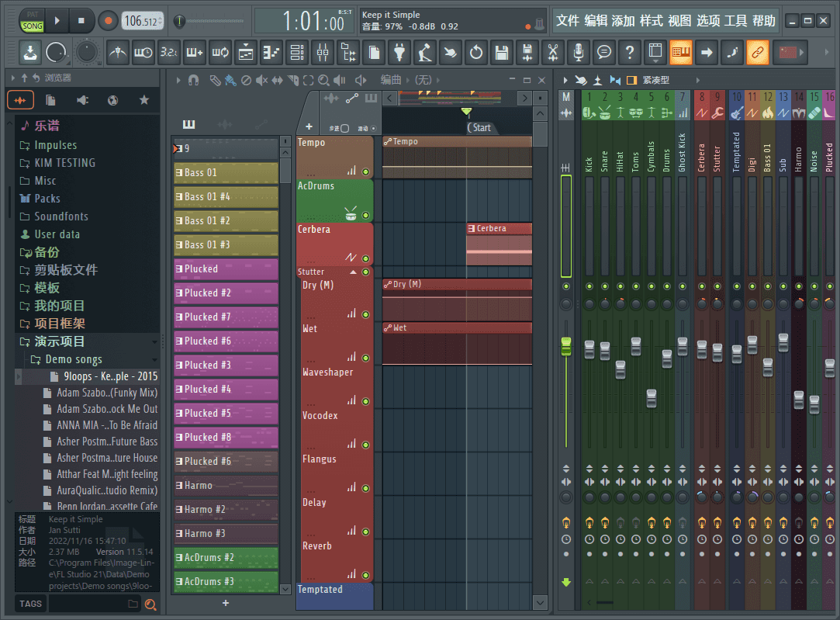Start playback with the play button
840x620 pixels.
click(x=57, y=21)
